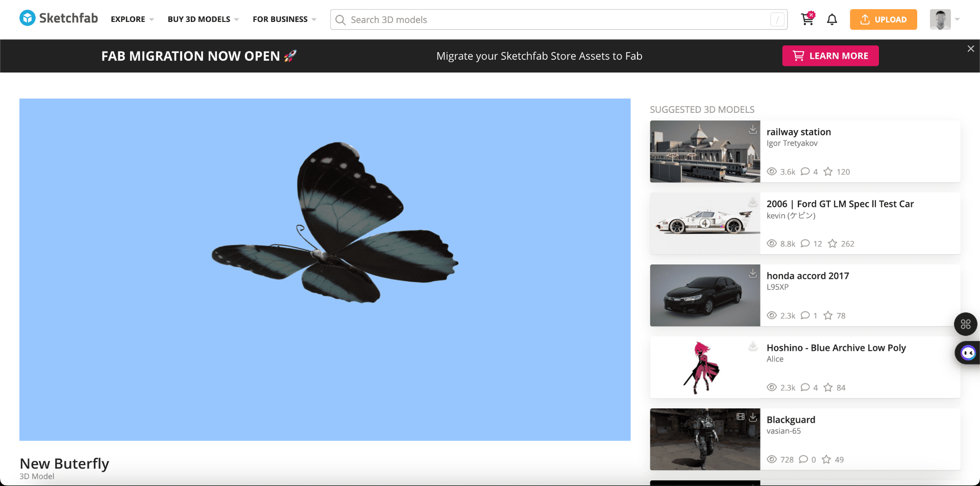Open Hoshino - Blue Archive Low Poly title

pyautogui.click(x=836, y=348)
